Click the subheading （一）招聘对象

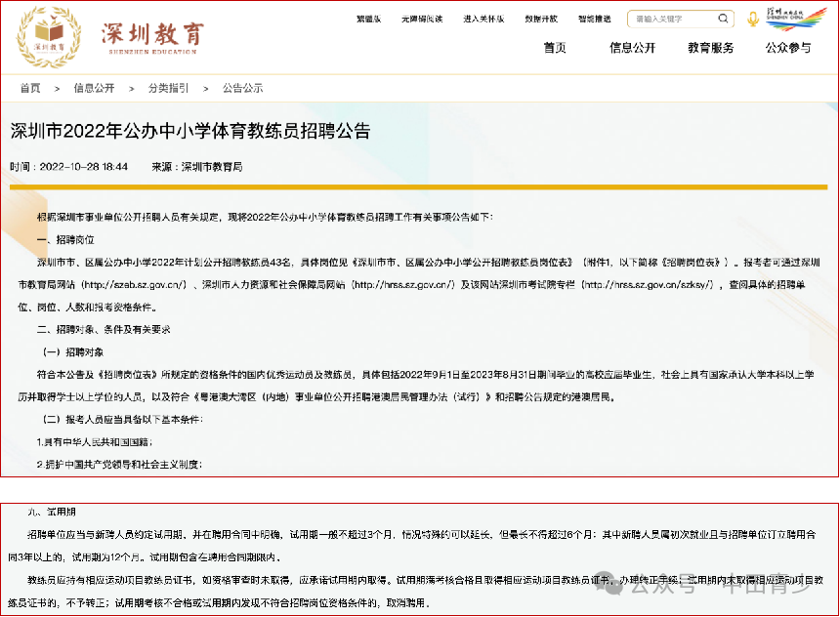(73, 351)
